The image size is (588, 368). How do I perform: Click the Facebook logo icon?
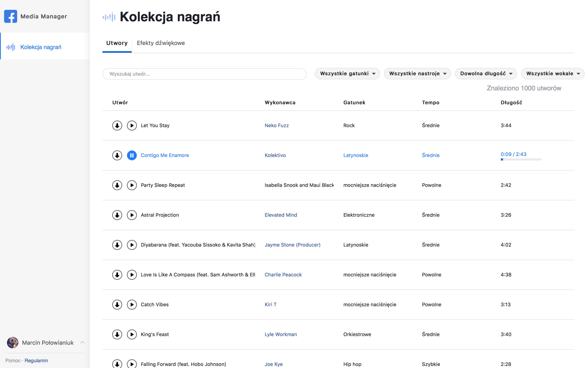[x=10, y=16]
